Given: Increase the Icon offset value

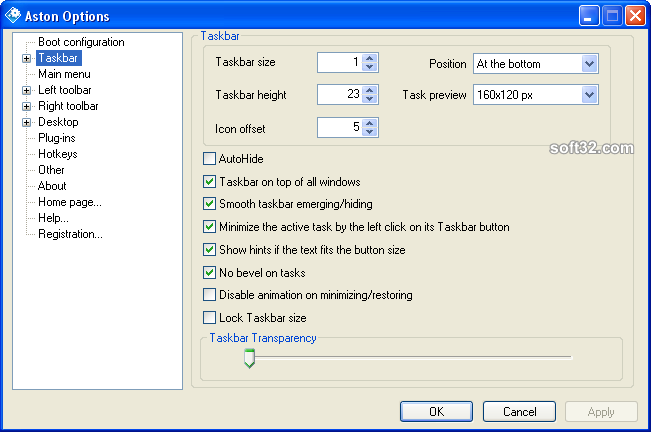Looking at the screenshot, I should pyautogui.click(x=370, y=123).
